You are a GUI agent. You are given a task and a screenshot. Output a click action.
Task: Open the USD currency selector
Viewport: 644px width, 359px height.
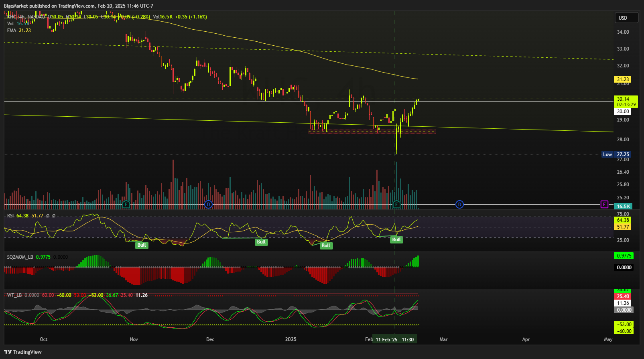pyautogui.click(x=626, y=18)
